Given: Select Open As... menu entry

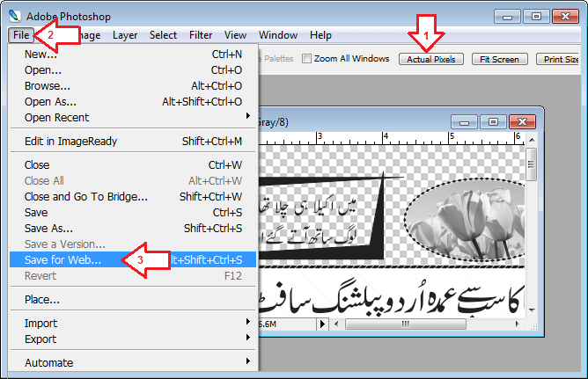Looking at the screenshot, I should click(x=133, y=101).
